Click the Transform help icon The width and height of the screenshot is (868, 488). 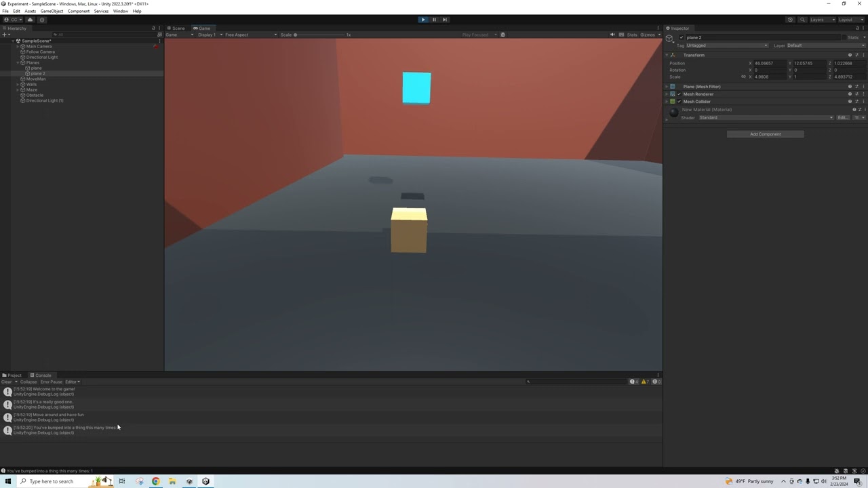point(850,55)
